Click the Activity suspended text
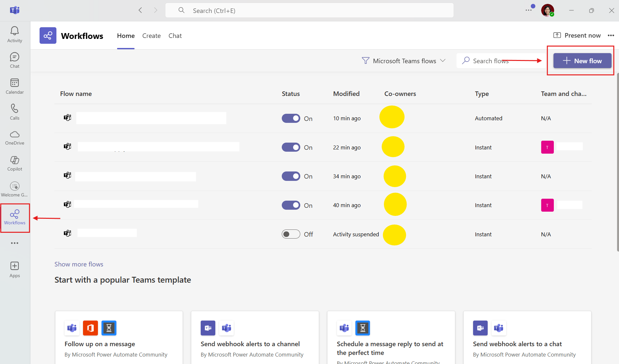The width and height of the screenshot is (619, 364). [356, 234]
